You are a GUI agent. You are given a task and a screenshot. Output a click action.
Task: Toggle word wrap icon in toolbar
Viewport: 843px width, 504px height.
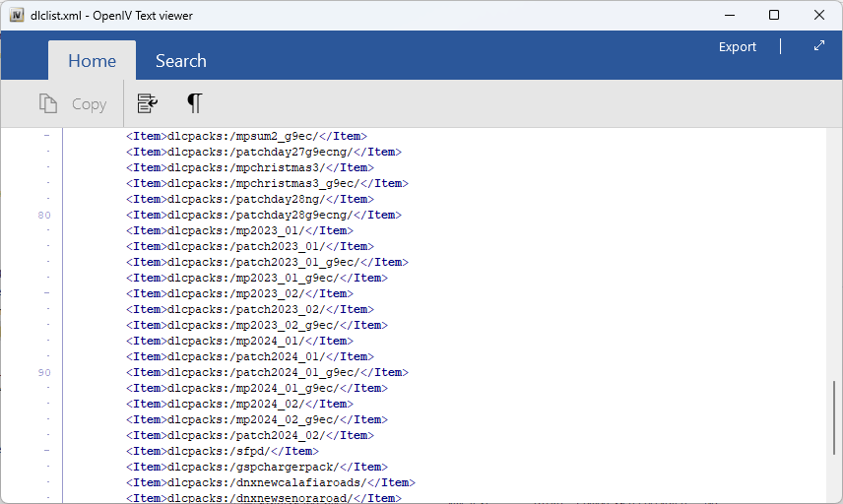tap(148, 103)
